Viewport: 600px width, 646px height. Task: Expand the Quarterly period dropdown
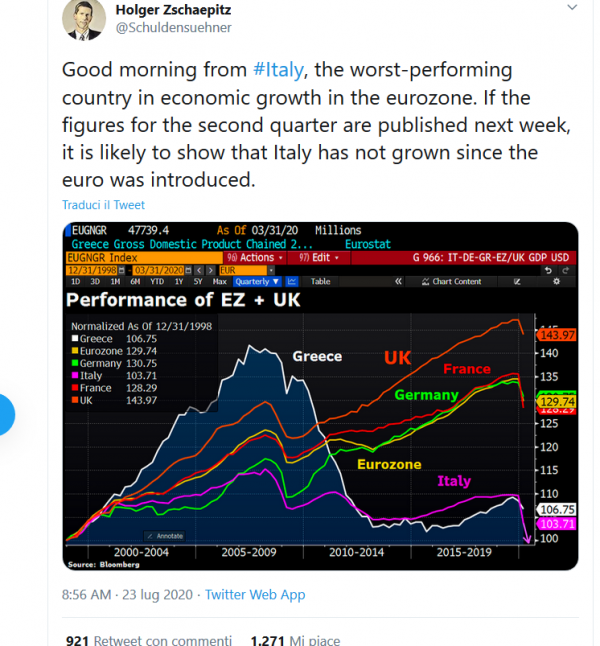[258, 281]
